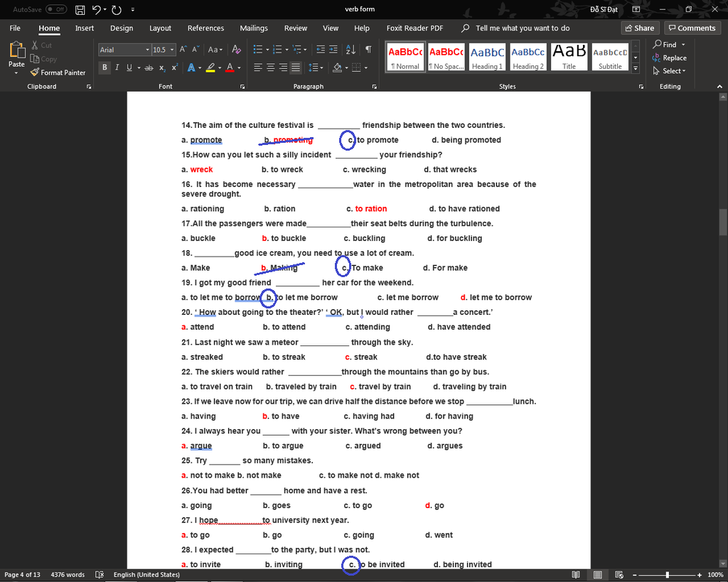Click the Replace button
Viewport: 728px width, 582px height.
670,58
